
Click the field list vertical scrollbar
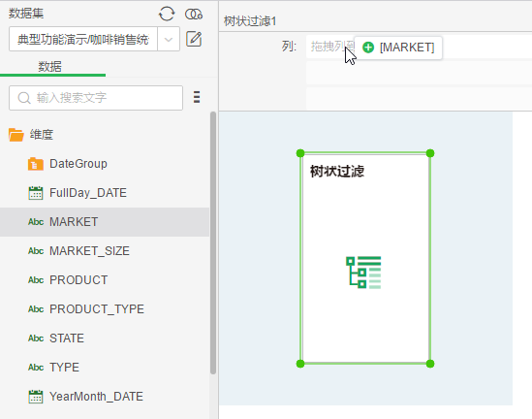coord(213,242)
